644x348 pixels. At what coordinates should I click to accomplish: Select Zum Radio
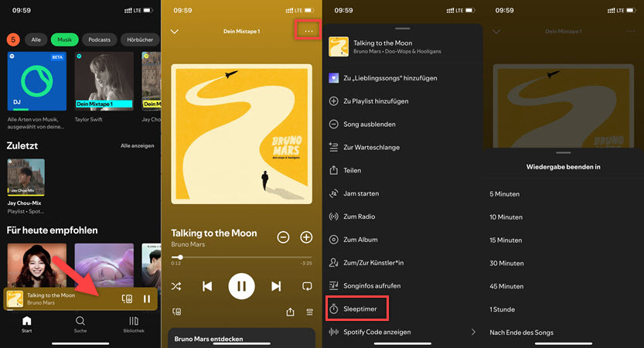[359, 217]
